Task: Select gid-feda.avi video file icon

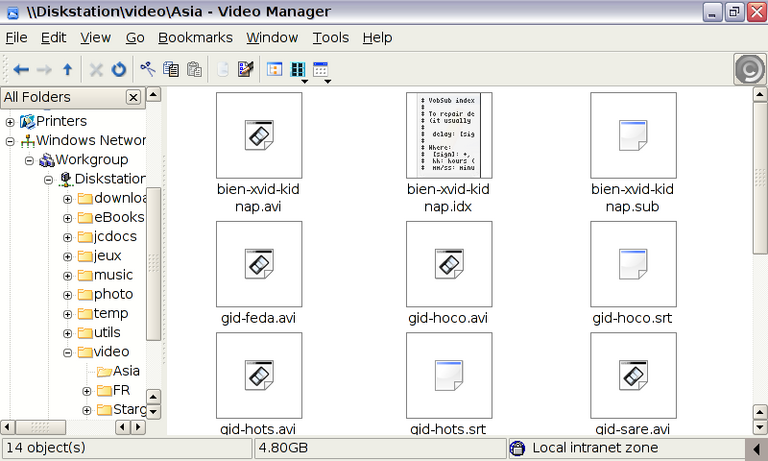Action: [259, 264]
